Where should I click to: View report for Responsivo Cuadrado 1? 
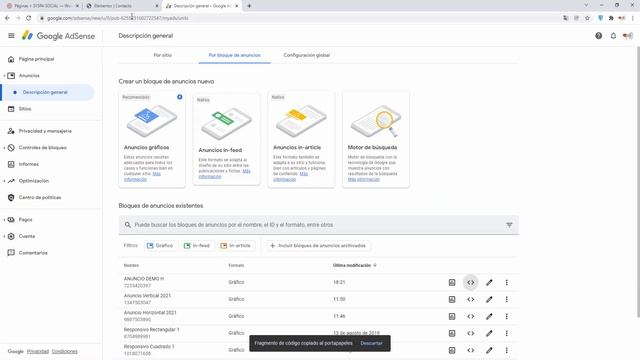pyautogui.click(x=452, y=350)
